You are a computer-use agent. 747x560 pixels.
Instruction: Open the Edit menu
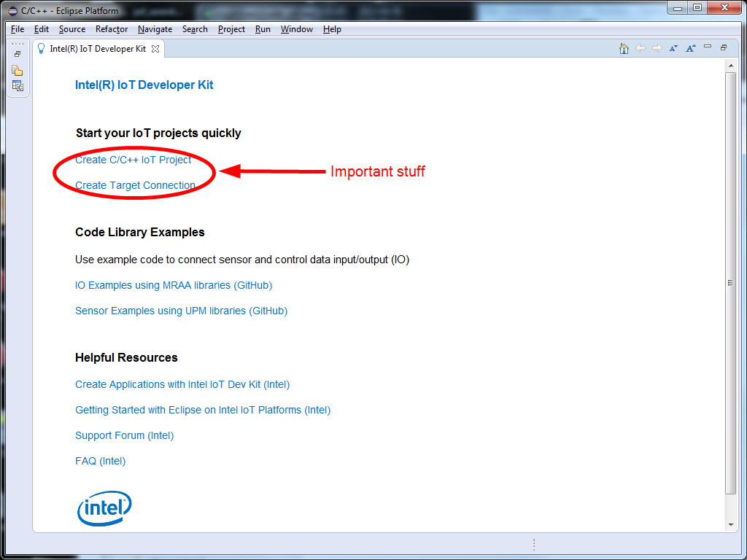42,29
